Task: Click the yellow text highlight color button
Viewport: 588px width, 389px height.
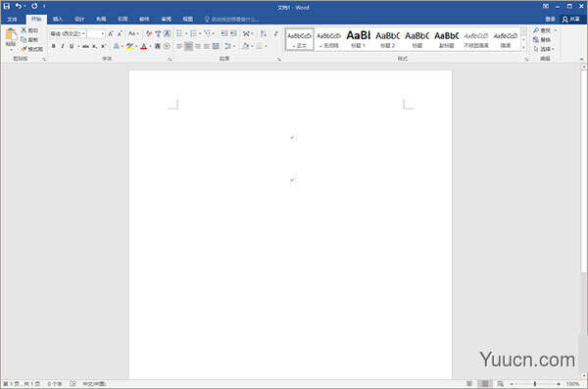Action: 129,46
